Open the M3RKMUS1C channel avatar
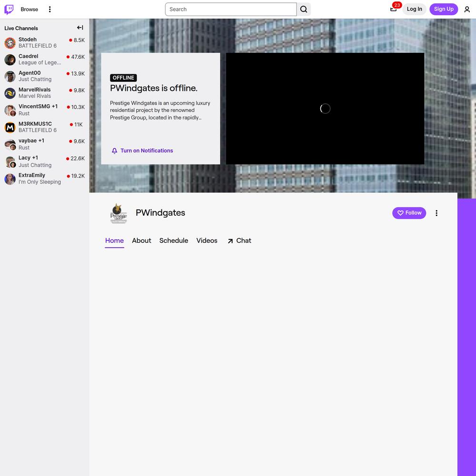Image resolution: width=476 pixels, height=476 pixels. click(10, 127)
